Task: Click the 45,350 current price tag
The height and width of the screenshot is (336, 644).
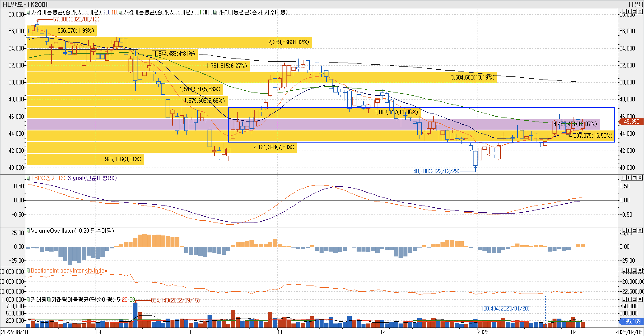Action: click(x=631, y=122)
